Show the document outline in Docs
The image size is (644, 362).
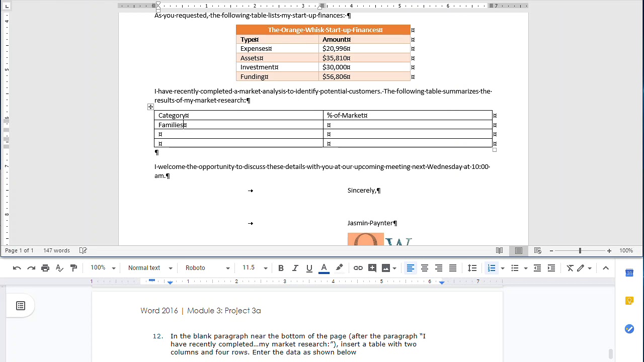21,306
